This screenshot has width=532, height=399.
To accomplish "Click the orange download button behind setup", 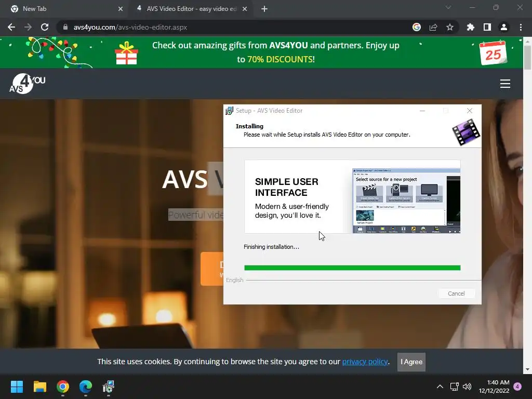I will coord(212,269).
